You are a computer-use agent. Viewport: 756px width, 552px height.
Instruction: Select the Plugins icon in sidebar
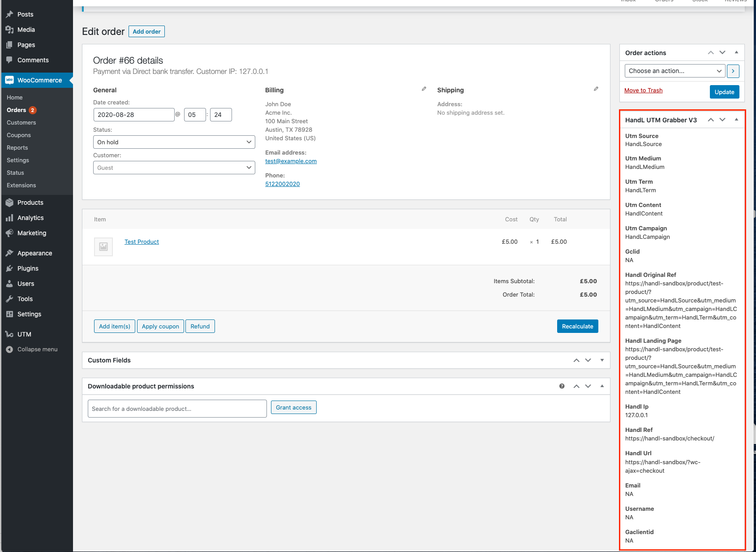tap(10, 268)
